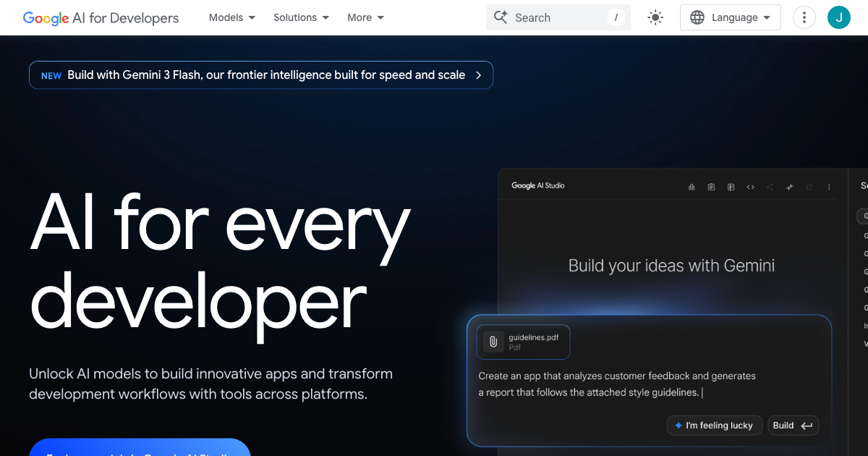
Task: Click the refresh icon in the AI Studio preview
Action: tap(809, 187)
